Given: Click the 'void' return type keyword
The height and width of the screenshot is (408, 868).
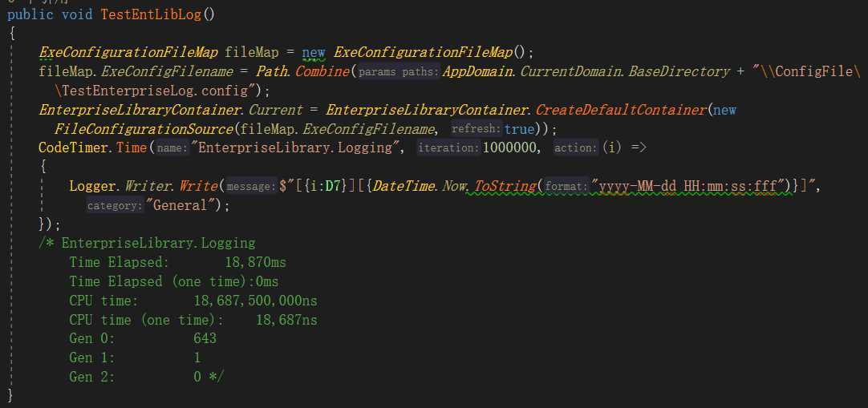Looking at the screenshot, I should click(77, 14).
